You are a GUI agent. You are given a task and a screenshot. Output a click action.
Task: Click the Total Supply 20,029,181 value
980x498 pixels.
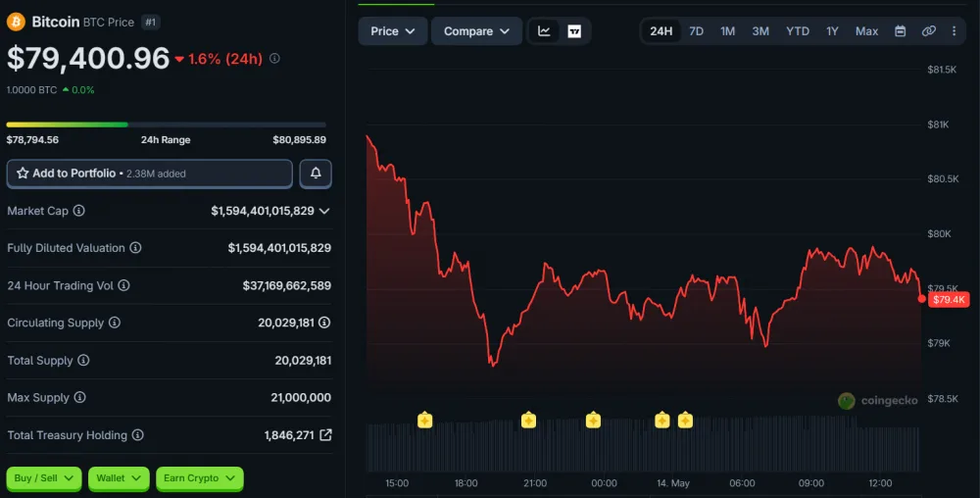point(303,360)
